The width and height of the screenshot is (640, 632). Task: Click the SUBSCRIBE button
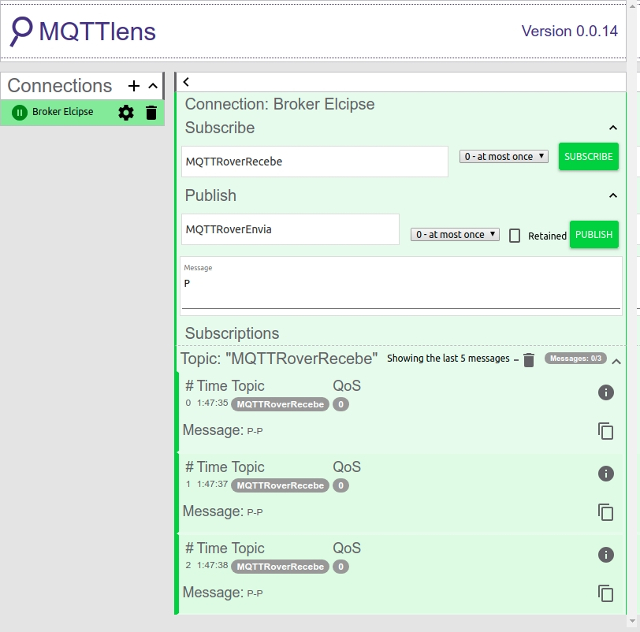589,156
